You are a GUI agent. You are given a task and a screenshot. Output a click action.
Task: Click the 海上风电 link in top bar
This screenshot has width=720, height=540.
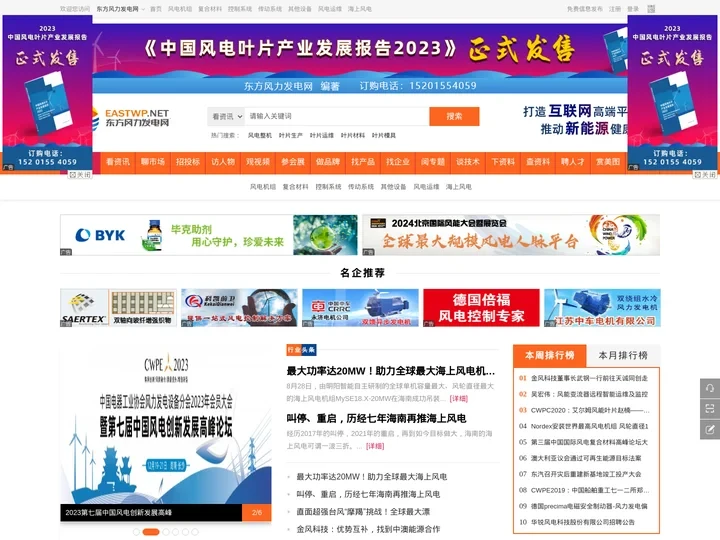point(360,9)
